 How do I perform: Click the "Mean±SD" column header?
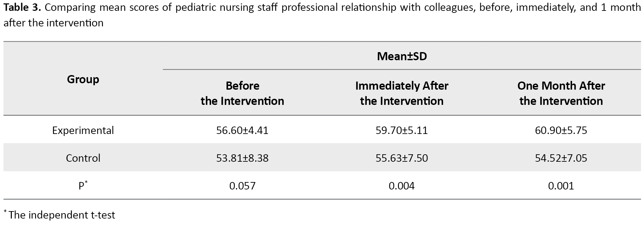click(402, 56)
